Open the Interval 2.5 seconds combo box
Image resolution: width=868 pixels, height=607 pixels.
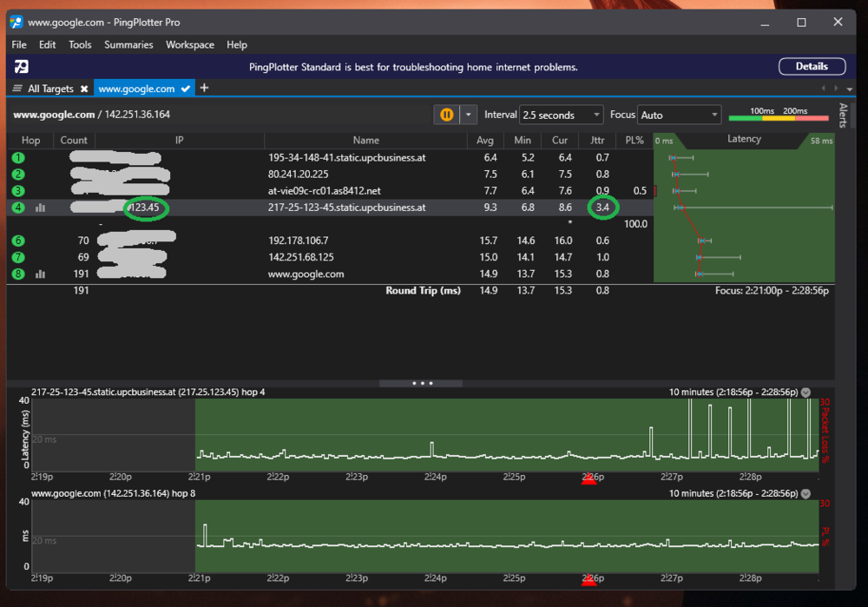561,115
